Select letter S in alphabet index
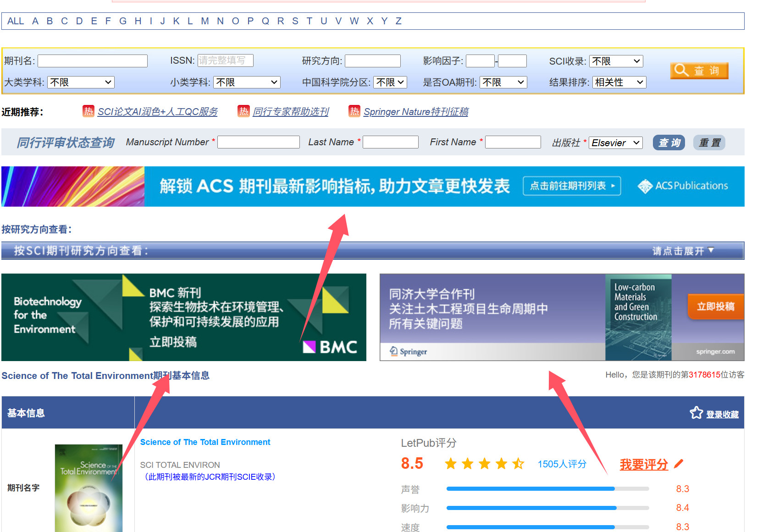 (x=295, y=21)
